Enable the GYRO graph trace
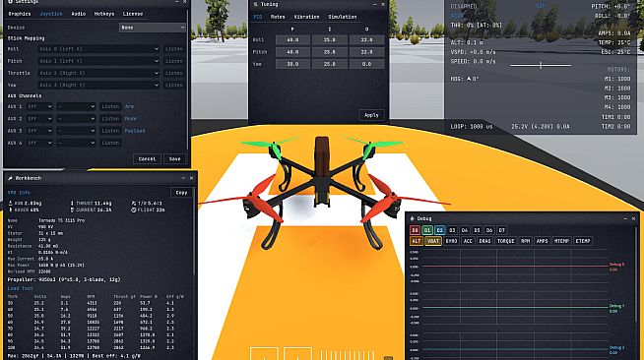644x360 pixels. (x=451, y=242)
